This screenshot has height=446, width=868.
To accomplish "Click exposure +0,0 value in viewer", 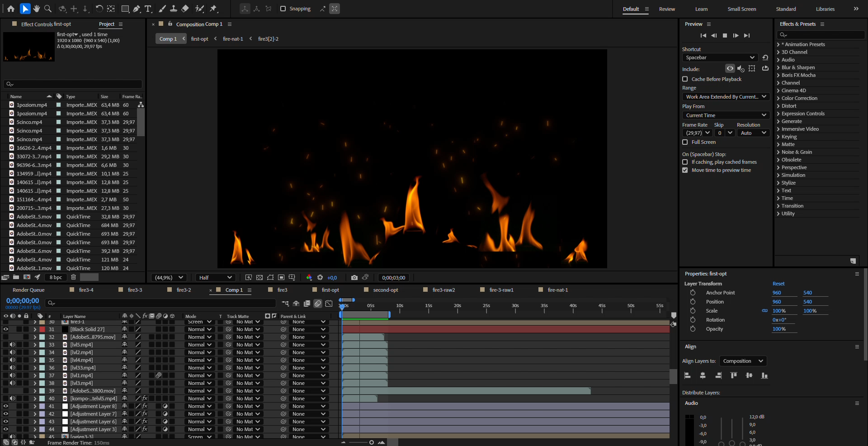I will (x=332, y=278).
